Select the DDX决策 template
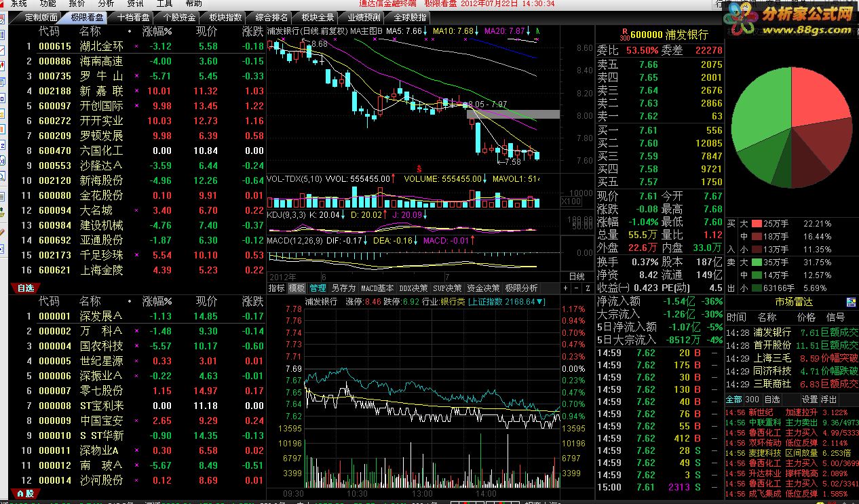 click(414, 288)
